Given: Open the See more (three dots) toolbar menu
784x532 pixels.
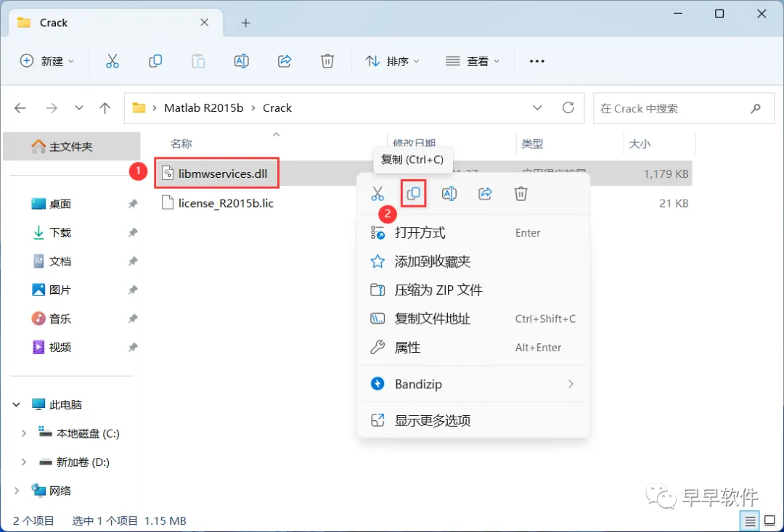Looking at the screenshot, I should click(537, 61).
